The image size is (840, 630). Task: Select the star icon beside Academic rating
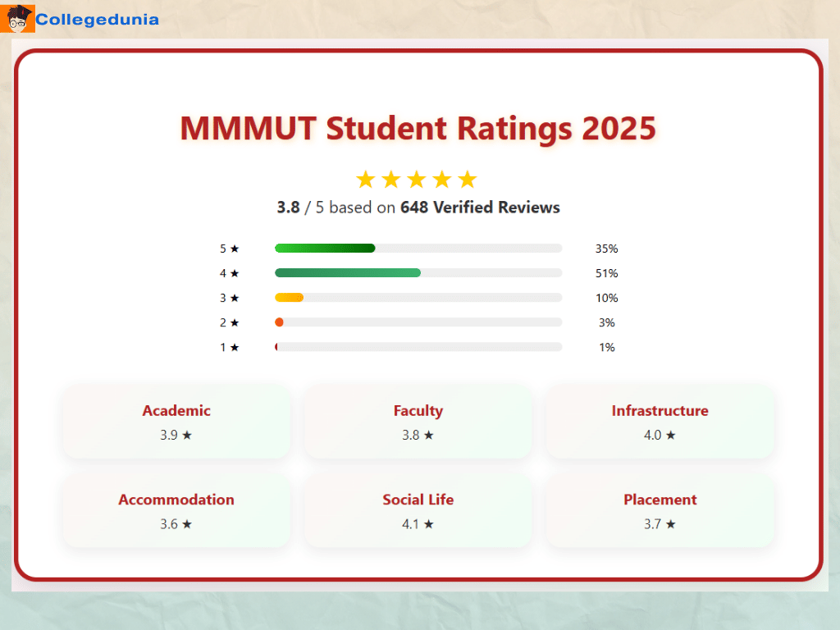point(187,435)
